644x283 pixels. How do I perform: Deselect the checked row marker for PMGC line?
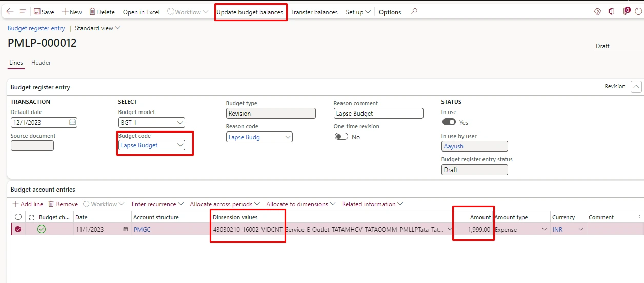click(x=18, y=230)
